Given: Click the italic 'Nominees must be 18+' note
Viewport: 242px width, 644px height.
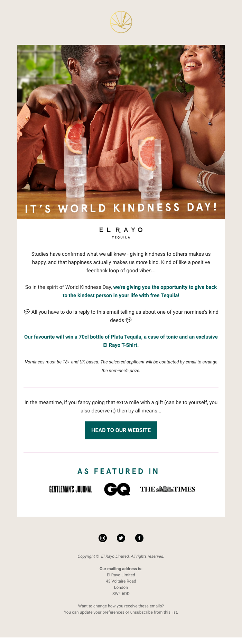Looking at the screenshot, I should [x=121, y=366].
